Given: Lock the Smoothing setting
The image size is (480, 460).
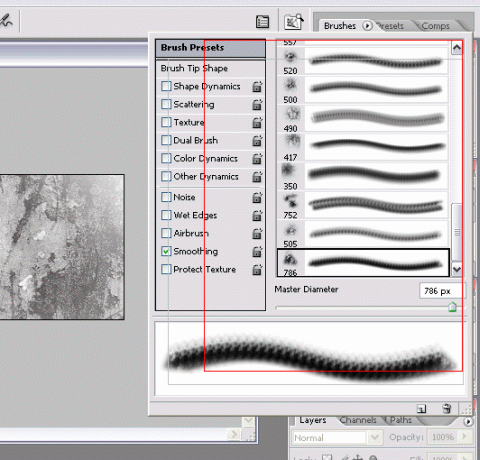Looking at the screenshot, I should 257,252.
